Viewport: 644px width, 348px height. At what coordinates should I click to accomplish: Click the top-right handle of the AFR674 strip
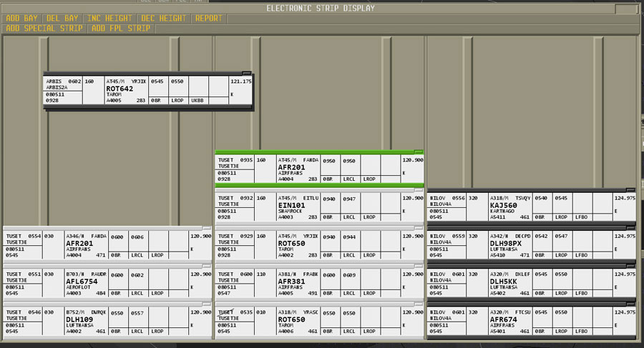click(x=630, y=304)
